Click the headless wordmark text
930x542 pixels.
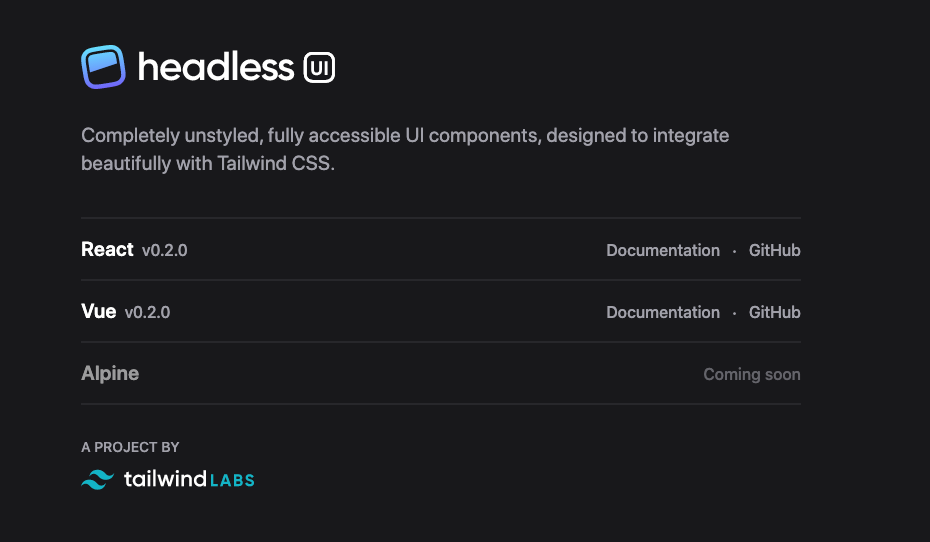[216, 66]
